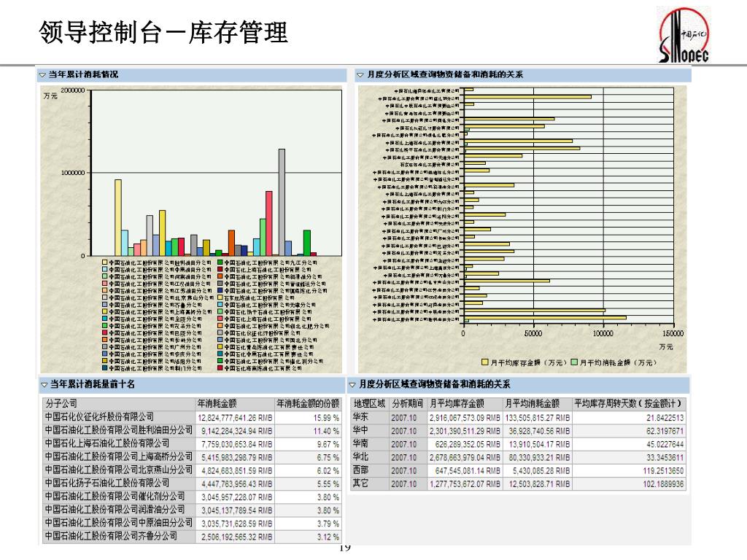This screenshot has height=560, width=747.
Task: Select 润滑油分公司 legend swatch
Action: point(220,276)
